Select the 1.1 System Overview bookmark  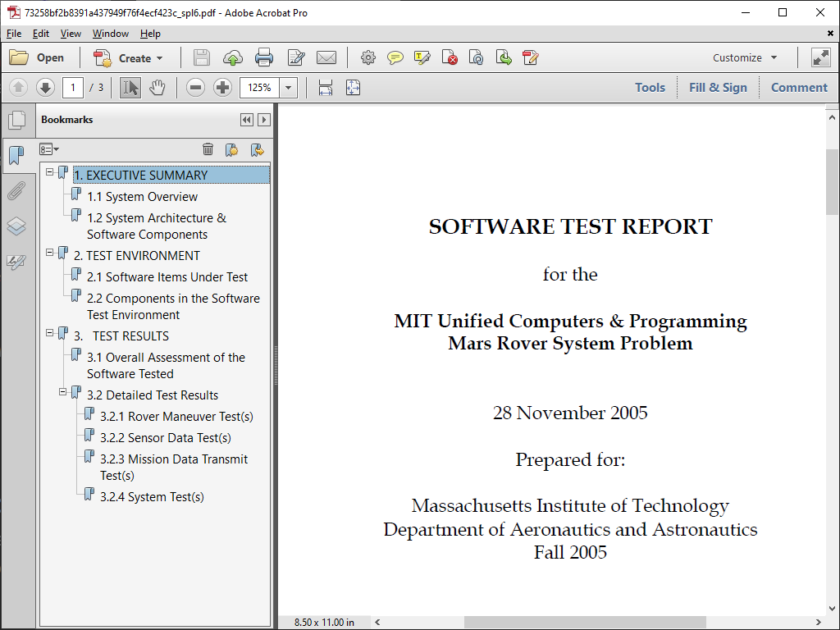point(142,197)
